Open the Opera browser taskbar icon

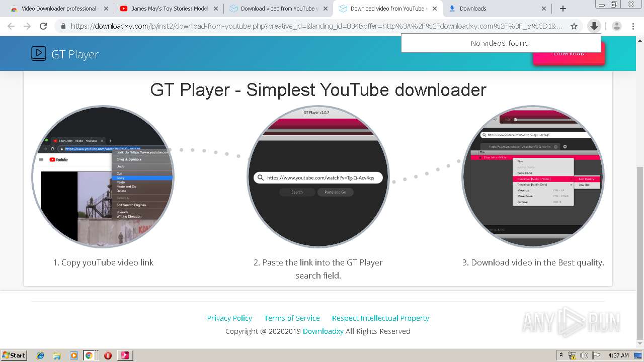(108, 355)
